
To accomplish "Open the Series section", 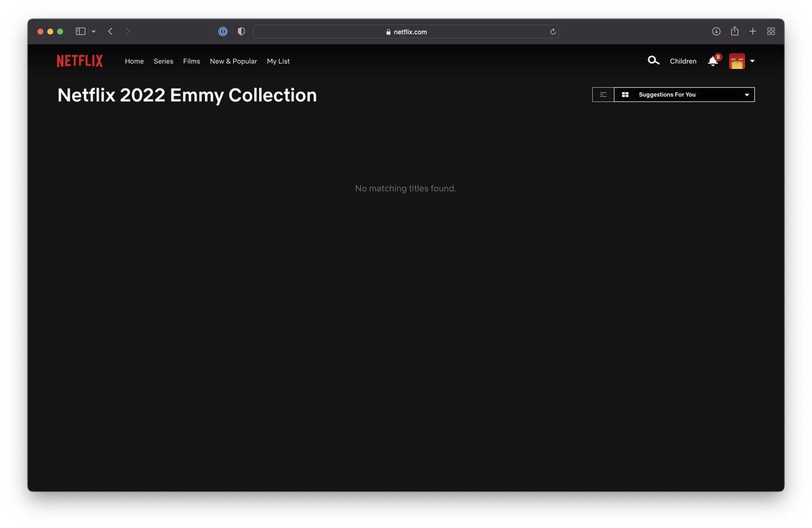I will click(x=163, y=61).
